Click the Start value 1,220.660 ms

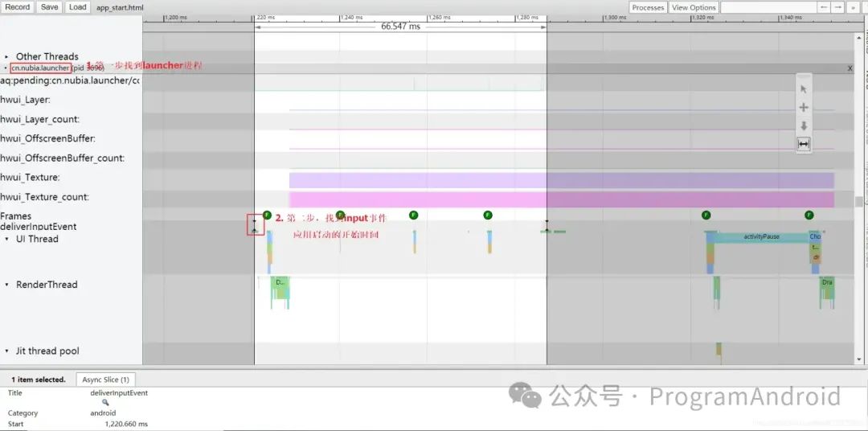(x=126, y=424)
